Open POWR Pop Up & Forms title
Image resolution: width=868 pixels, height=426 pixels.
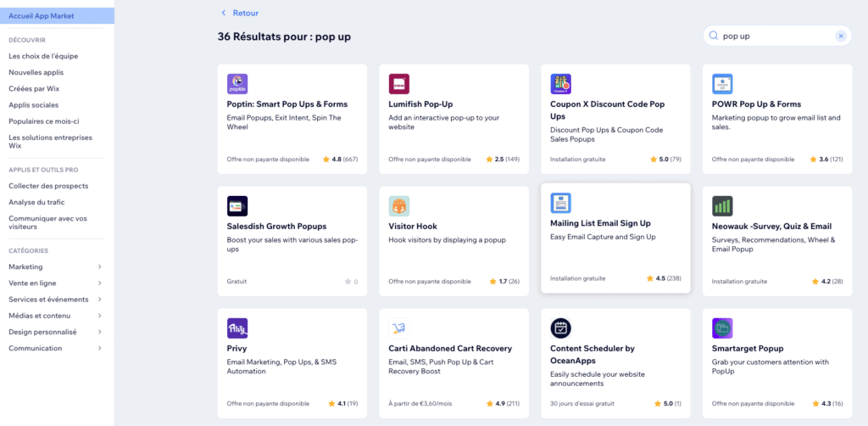(x=756, y=104)
